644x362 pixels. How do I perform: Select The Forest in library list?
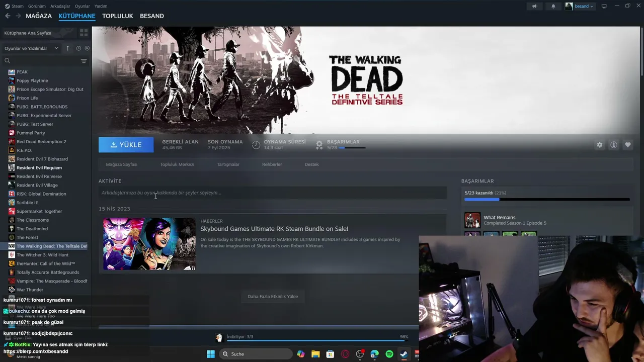coord(27,237)
